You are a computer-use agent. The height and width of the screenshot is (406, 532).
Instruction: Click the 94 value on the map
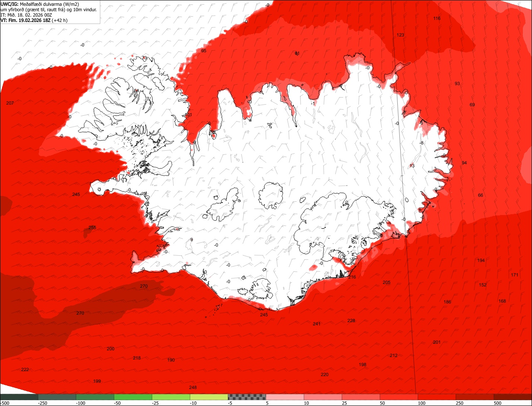[464, 163]
